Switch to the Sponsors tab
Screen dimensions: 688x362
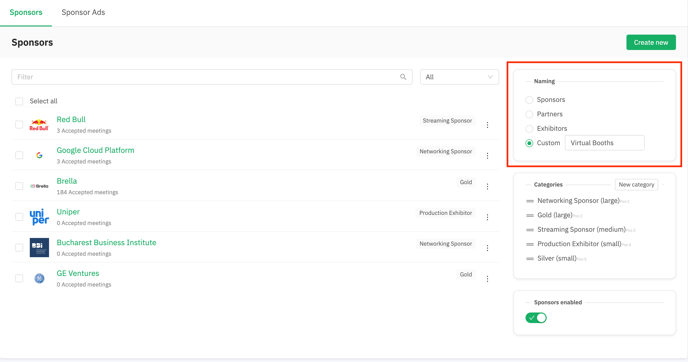[26, 12]
